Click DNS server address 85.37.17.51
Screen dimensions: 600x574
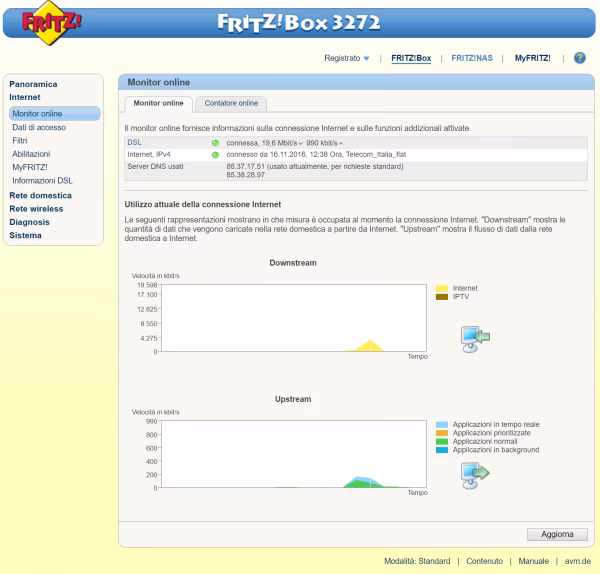click(x=245, y=166)
